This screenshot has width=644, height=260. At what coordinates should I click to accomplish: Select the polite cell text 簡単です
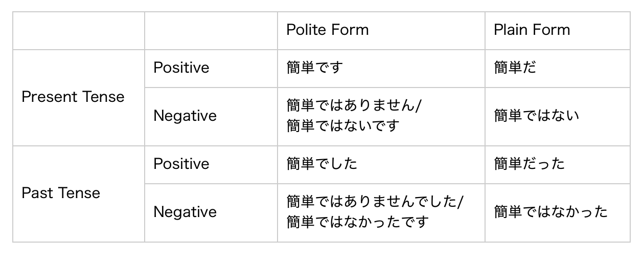click(x=314, y=68)
